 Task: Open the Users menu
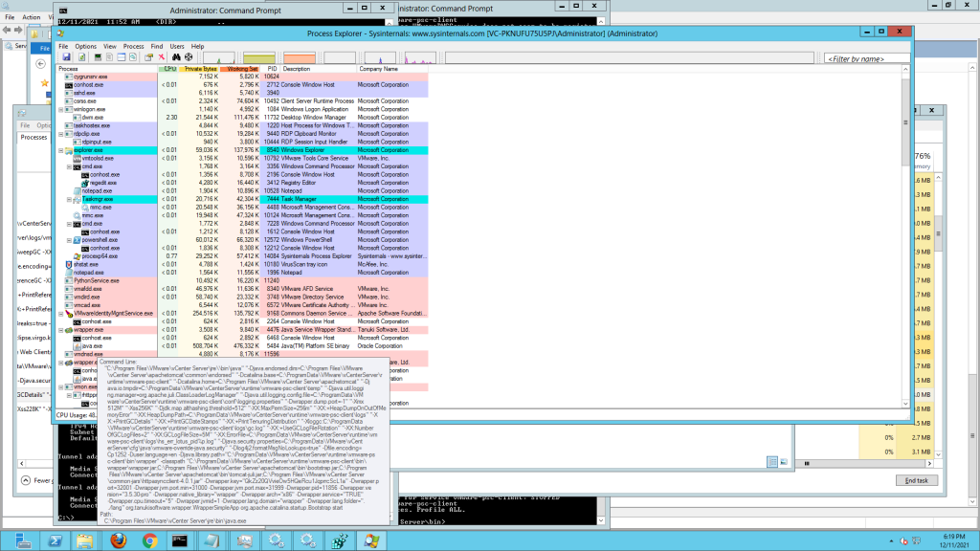pos(177,46)
